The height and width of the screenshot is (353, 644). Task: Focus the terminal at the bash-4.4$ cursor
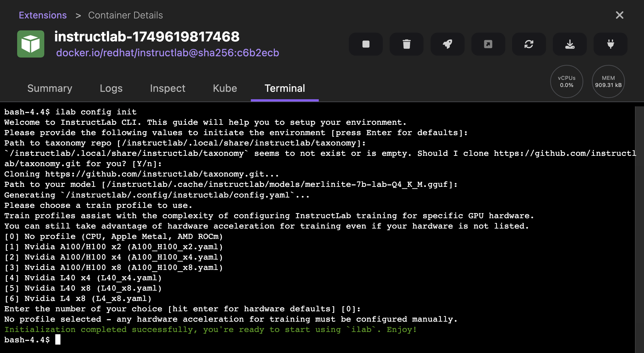pyautogui.click(x=58, y=340)
